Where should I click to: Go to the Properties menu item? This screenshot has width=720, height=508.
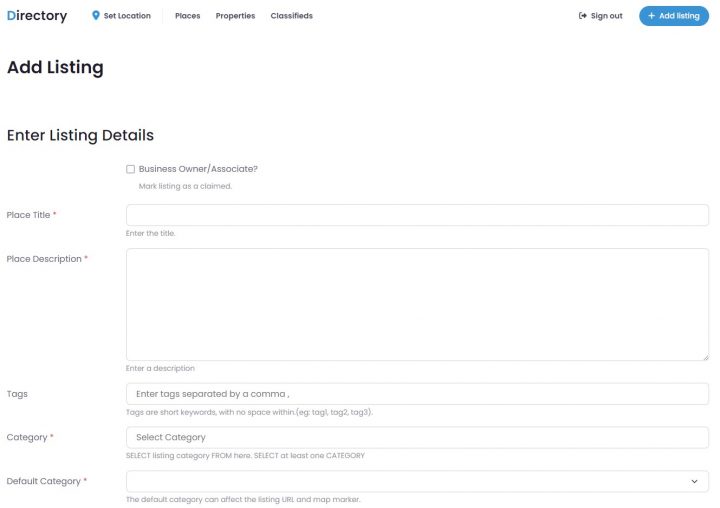[235, 16]
